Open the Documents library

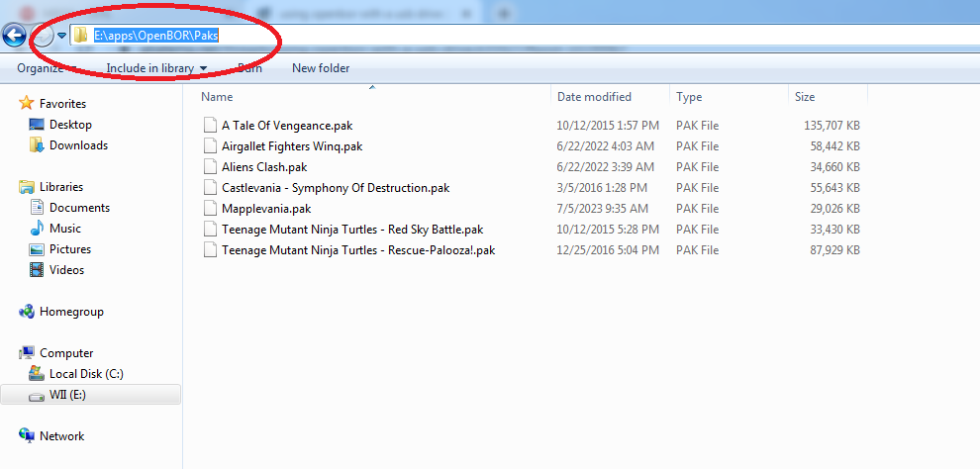coord(79,208)
